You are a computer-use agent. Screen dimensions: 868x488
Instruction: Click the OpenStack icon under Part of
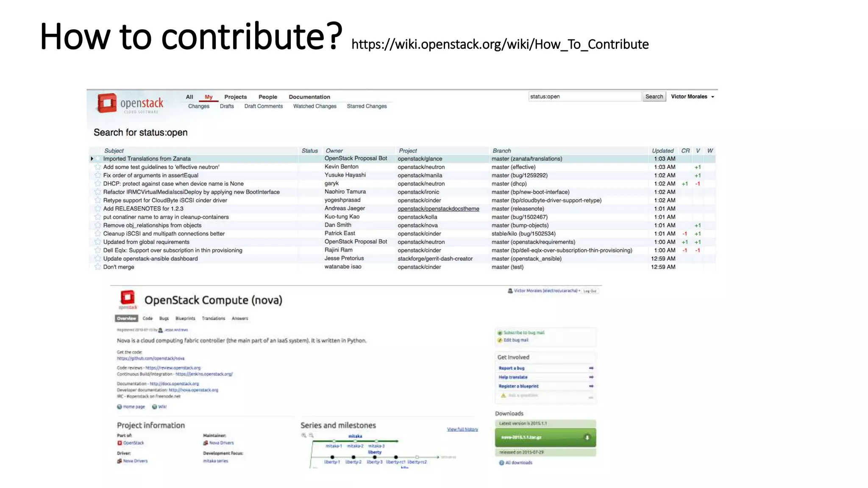(x=120, y=443)
